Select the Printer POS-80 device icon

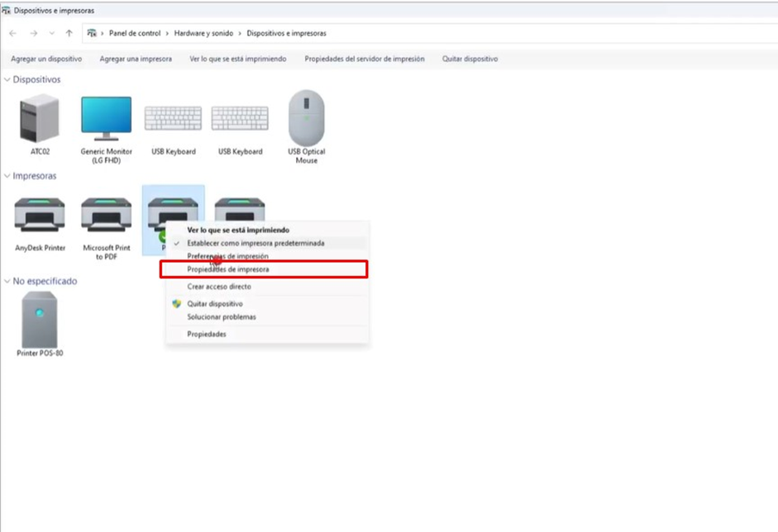click(x=39, y=321)
